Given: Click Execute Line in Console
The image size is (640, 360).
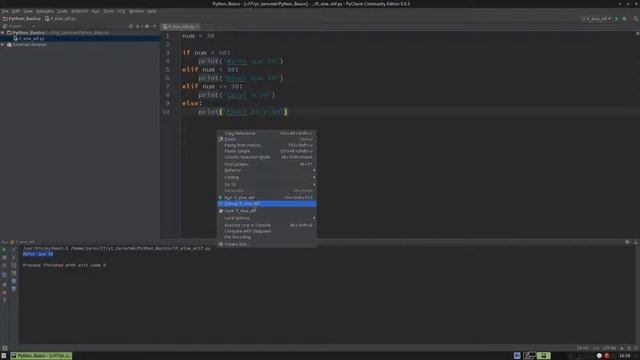Looking at the screenshot, I should tap(267, 225).
